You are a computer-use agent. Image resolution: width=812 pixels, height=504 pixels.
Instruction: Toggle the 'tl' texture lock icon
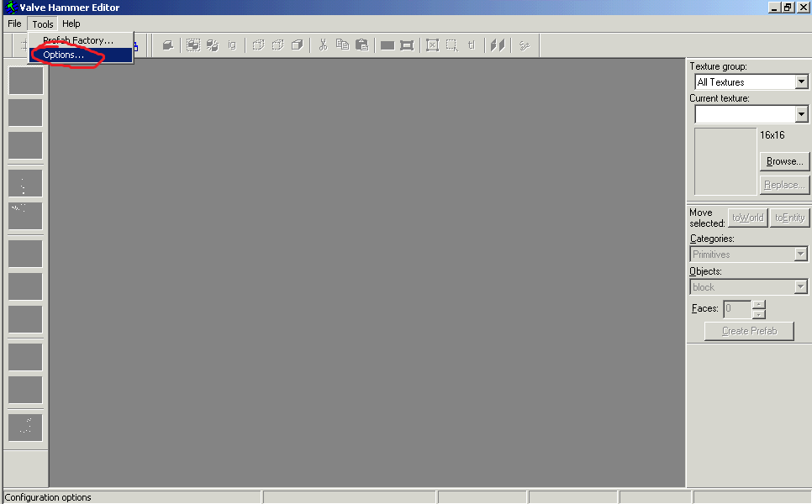pyautogui.click(x=472, y=45)
